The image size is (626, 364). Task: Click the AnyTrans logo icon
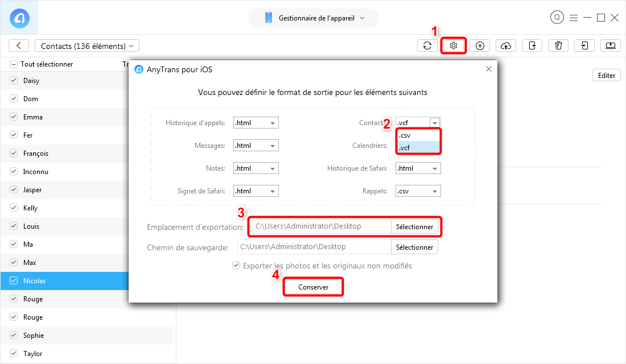tap(19, 18)
